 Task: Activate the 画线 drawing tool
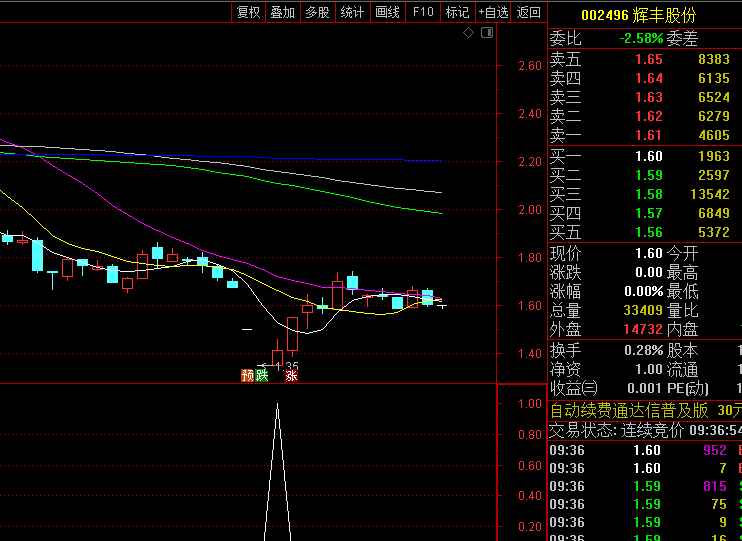(x=387, y=12)
